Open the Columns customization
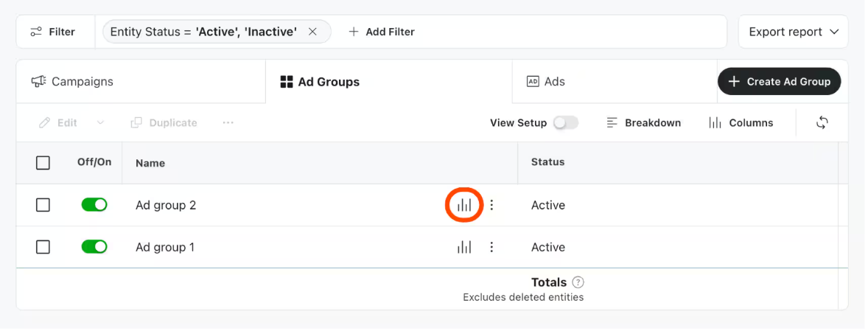This screenshot has height=334, width=868. [x=741, y=123]
